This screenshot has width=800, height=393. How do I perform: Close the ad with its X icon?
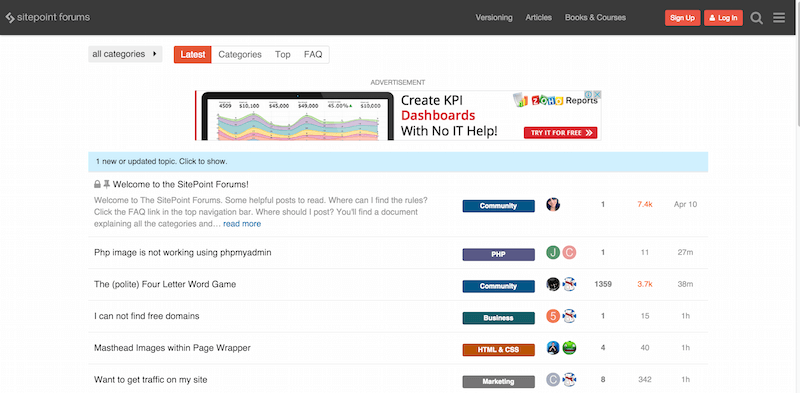pyautogui.click(x=597, y=95)
